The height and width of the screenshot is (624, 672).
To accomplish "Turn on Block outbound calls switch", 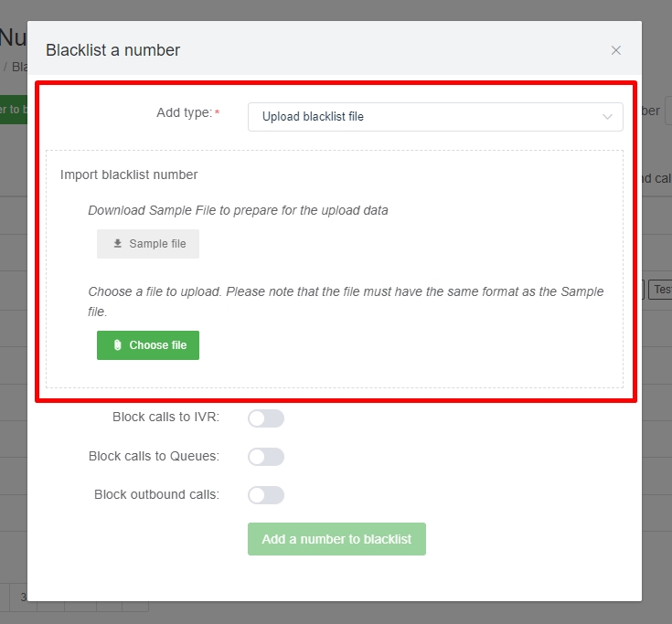I will point(266,495).
